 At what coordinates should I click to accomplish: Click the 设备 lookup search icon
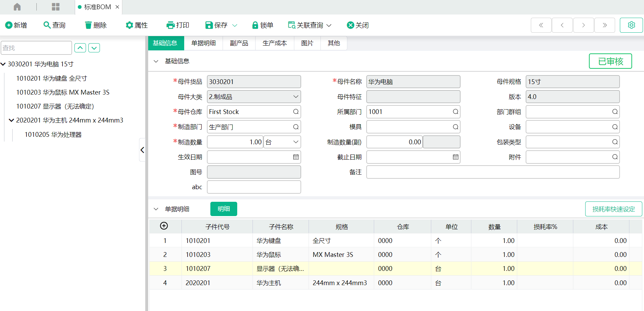(x=615, y=127)
